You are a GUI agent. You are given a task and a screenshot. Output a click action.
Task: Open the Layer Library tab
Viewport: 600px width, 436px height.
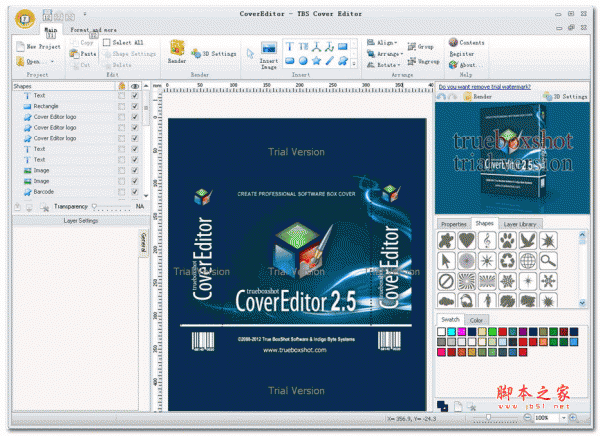coord(520,224)
